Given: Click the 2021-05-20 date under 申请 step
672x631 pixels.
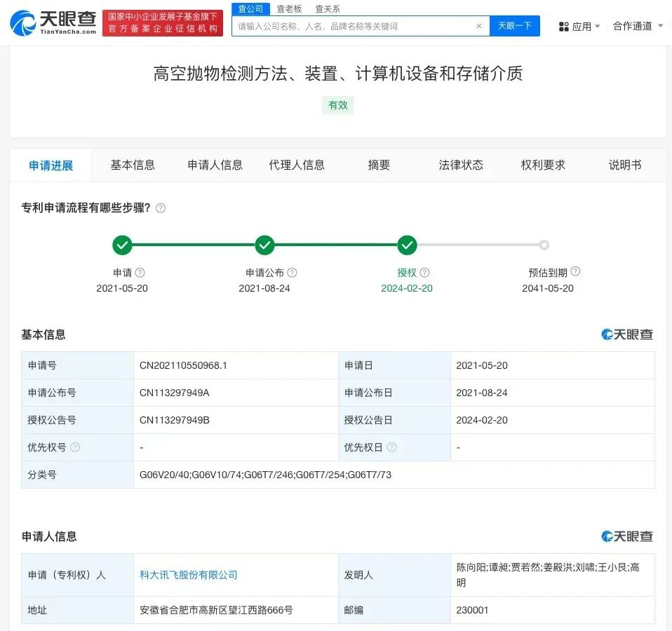Looking at the screenshot, I should (122, 288).
